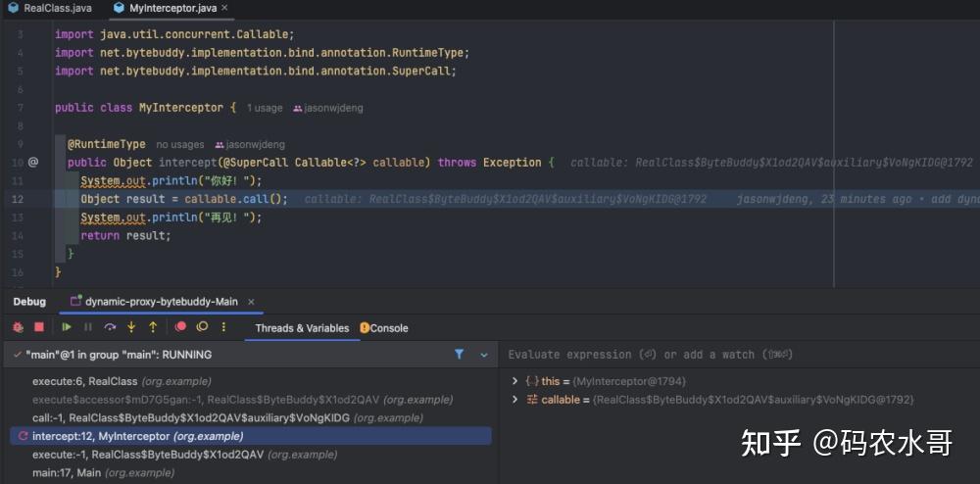Switch to the Console tab
Image resolution: width=980 pixels, height=484 pixels.
[384, 328]
